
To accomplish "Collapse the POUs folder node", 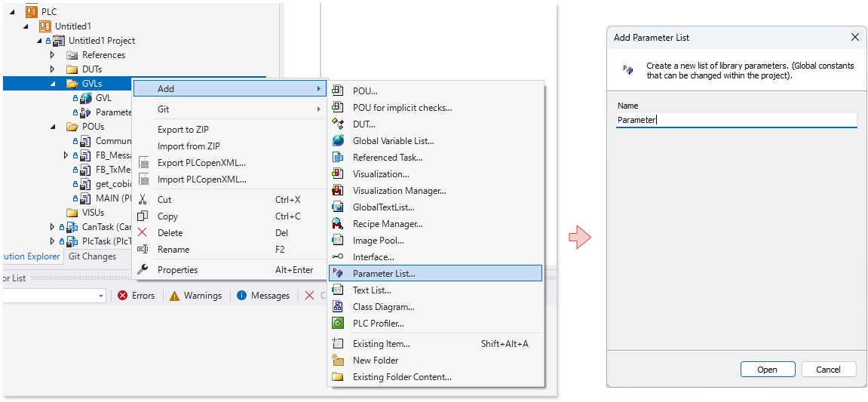I will click(53, 127).
